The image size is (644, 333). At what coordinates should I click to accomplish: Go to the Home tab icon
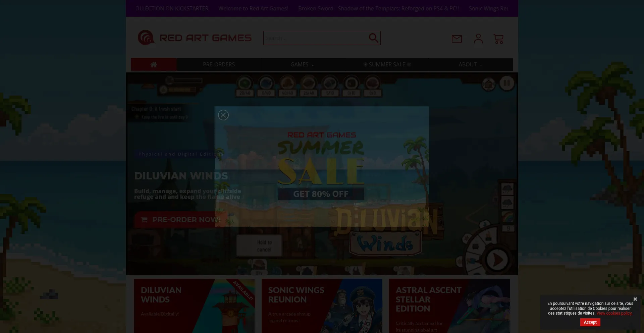[154, 64]
